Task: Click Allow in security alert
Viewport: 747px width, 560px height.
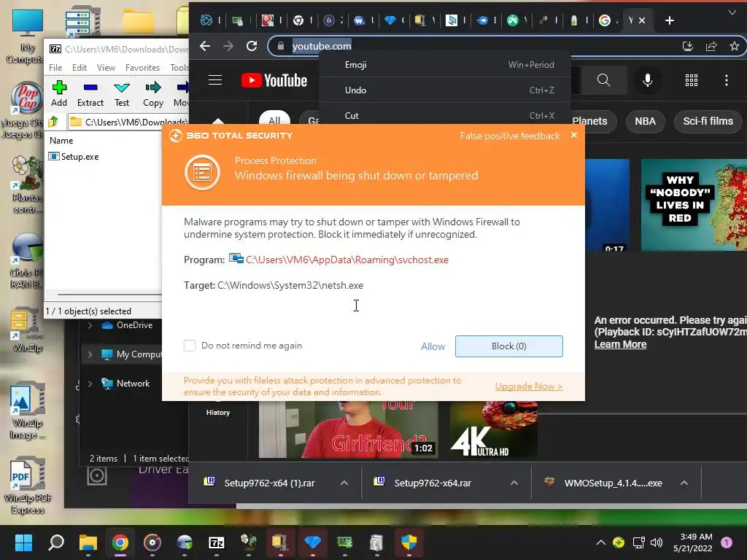Action: (x=433, y=346)
